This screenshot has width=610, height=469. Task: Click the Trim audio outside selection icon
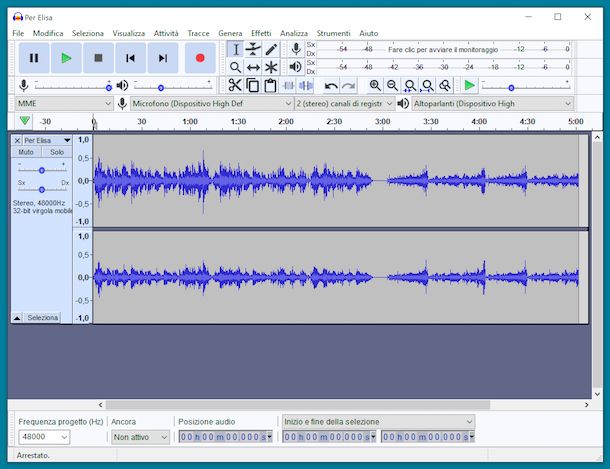(x=288, y=85)
